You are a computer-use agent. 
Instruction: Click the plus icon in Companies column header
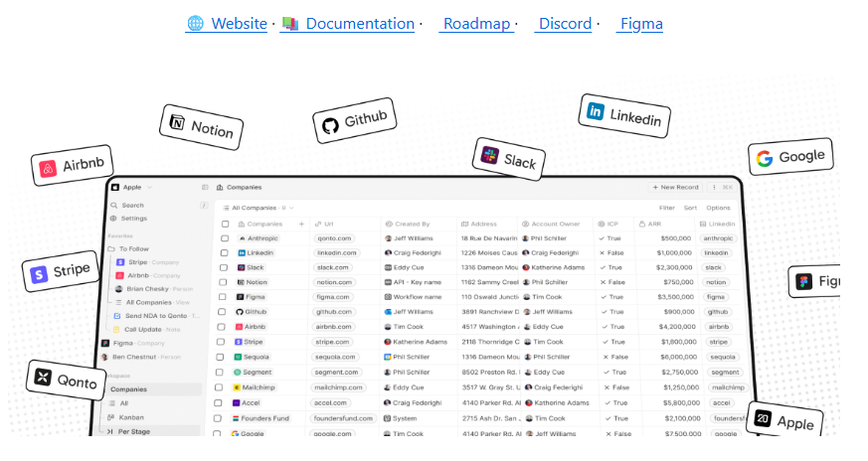coord(301,225)
